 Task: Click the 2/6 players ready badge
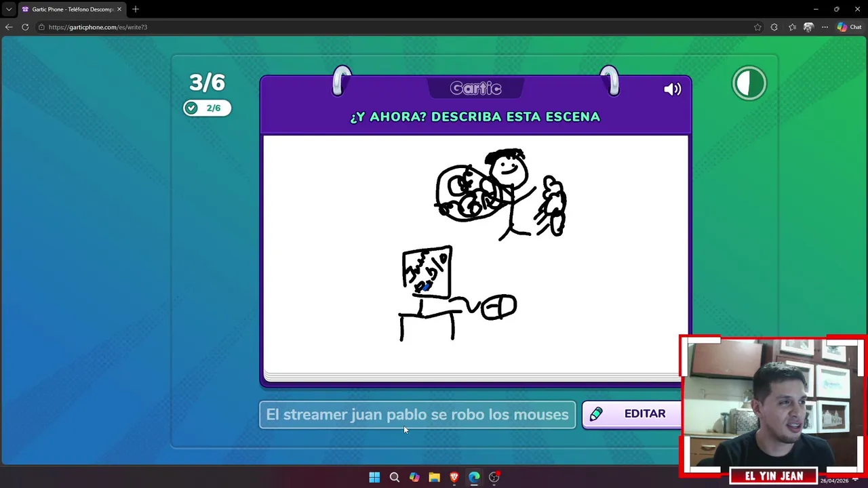click(x=207, y=108)
